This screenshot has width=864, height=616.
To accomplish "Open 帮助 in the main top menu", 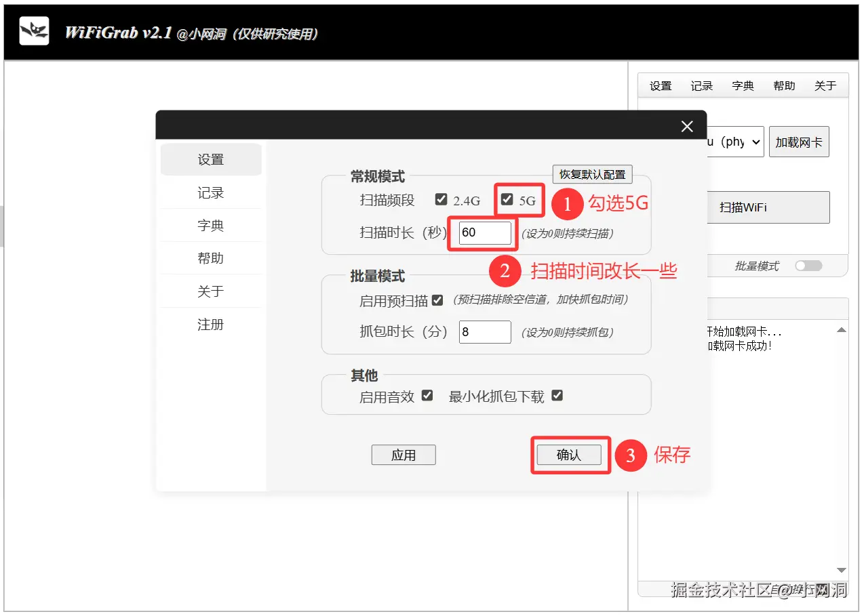I will [x=784, y=86].
